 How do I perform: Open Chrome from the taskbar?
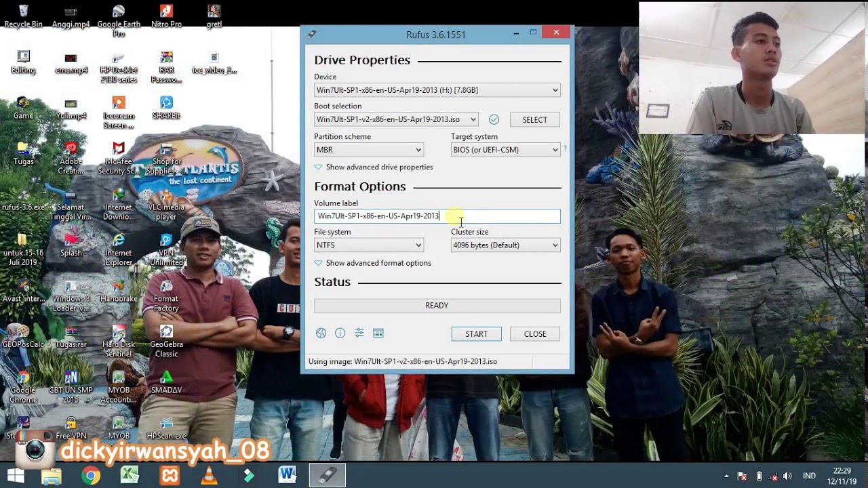coord(91,476)
